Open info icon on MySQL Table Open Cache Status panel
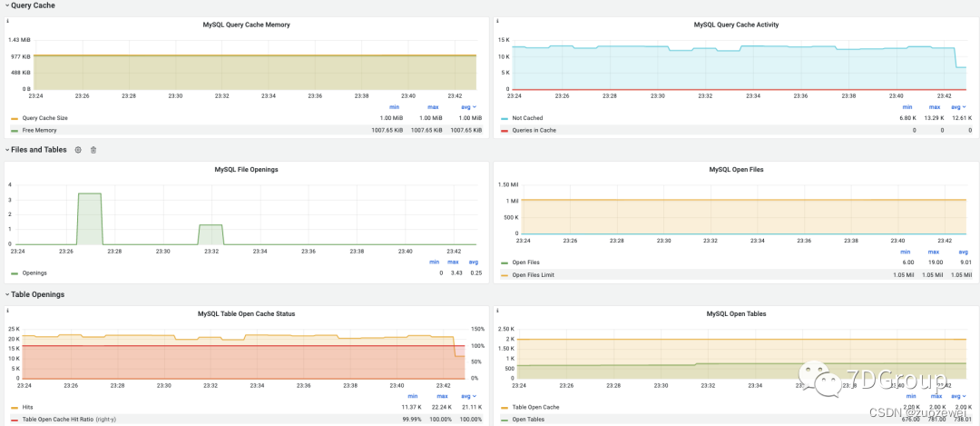The height and width of the screenshot is (426, 980). tap(7, 311)
